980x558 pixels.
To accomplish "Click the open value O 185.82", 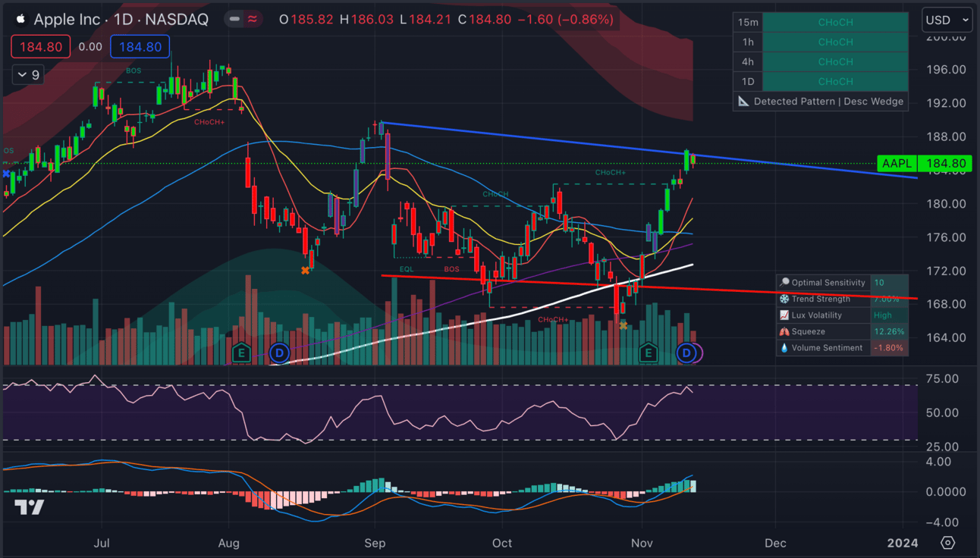I will click(306, 20).
